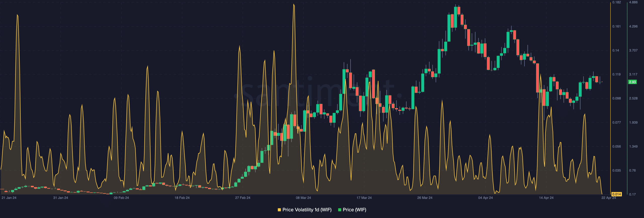The image size is (644, 218).
Task: Click the yellow Price Volatility legend swatch
Action: click(279, 210)
